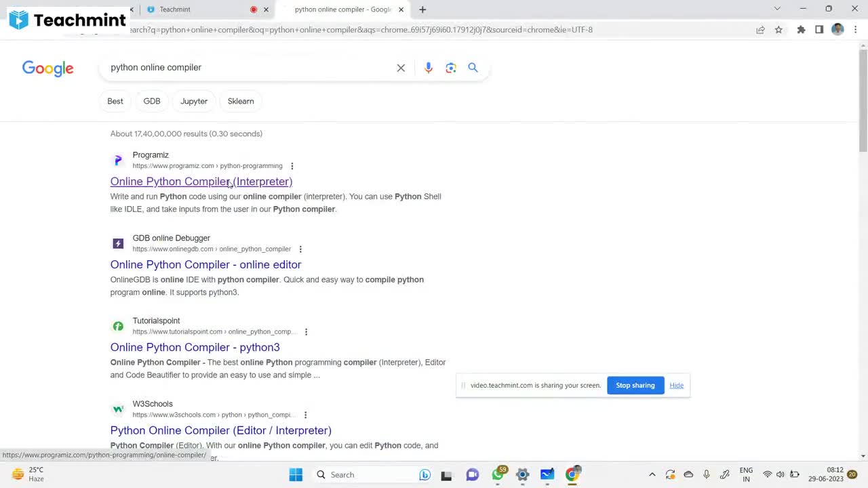Filter results with the Best chip

[115, 101]
